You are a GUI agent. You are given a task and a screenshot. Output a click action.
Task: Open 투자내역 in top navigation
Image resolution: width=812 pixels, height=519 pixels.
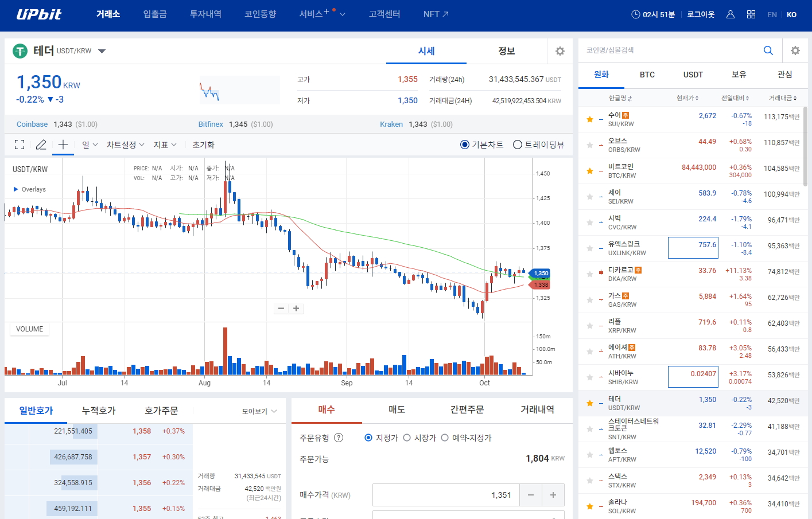(205, 14)
